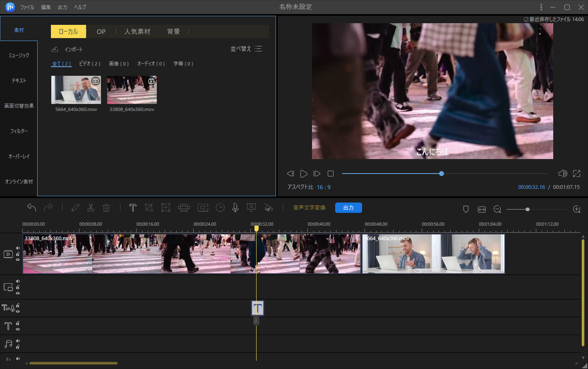Click the freeze frame rectangle icon
Image resolution: width=588 pixels, height=369 pixels.
[x=203, y=207]
